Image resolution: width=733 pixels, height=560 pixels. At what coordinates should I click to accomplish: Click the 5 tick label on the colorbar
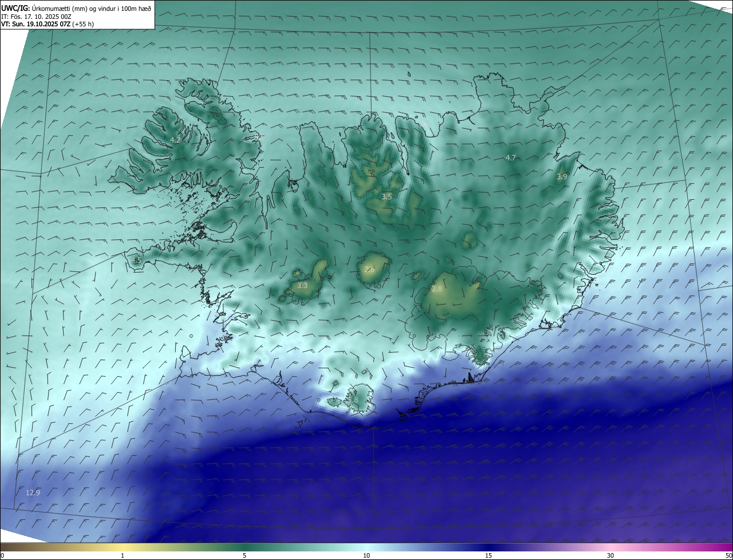[x=245, y=555]
